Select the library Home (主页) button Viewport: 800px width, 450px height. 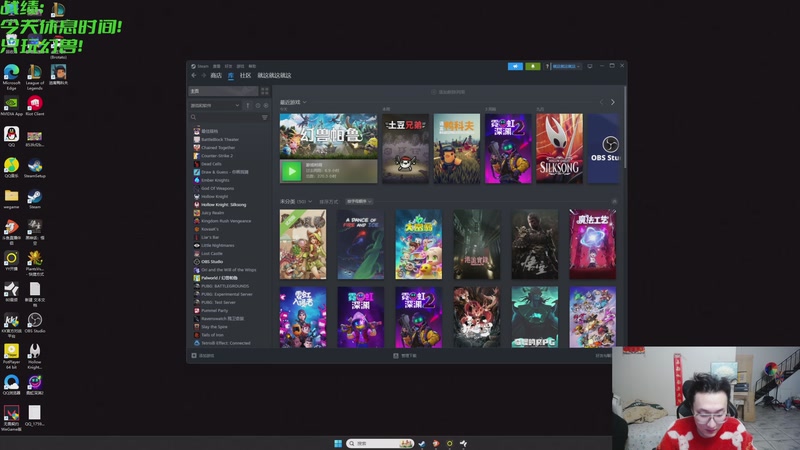point(223,91)
